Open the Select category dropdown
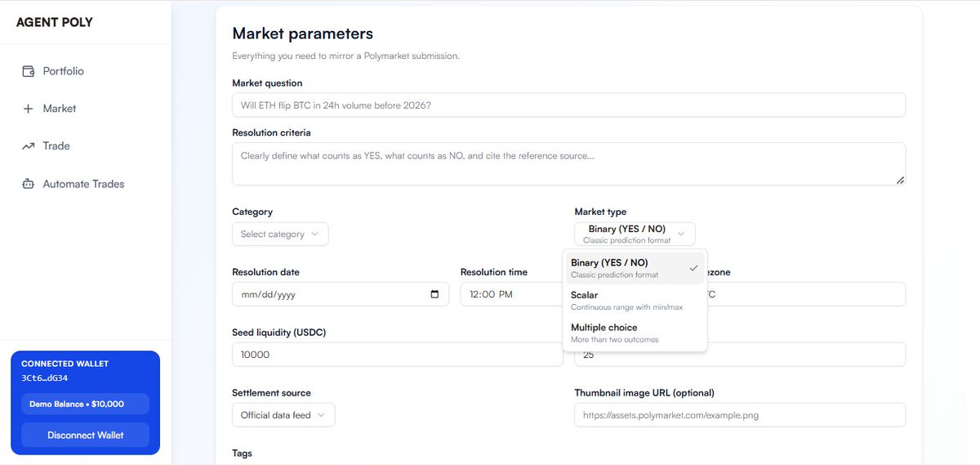 (280, 234)
